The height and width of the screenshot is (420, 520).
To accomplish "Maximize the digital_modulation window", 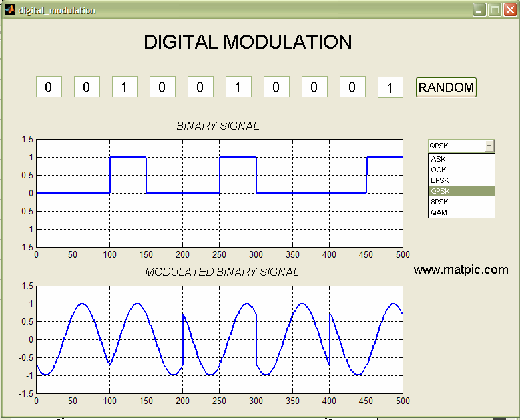I will (495, 9).
